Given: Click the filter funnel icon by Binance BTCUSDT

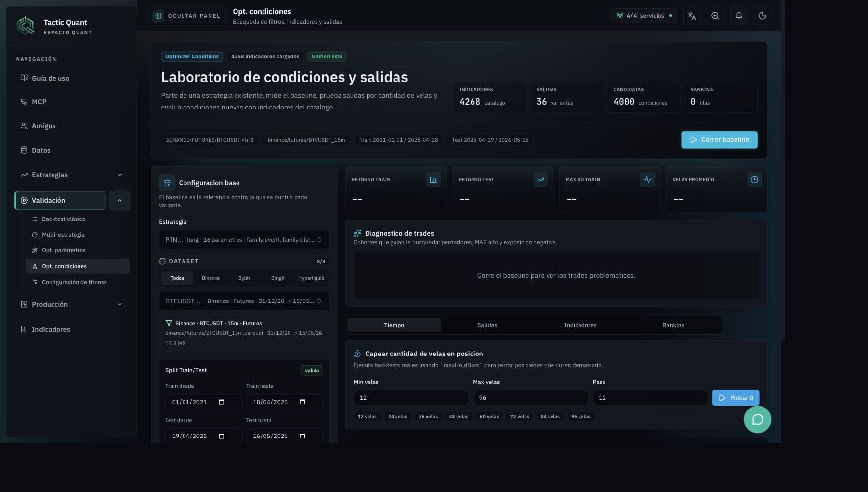Looking at the screenshot, I should [169, 323].
